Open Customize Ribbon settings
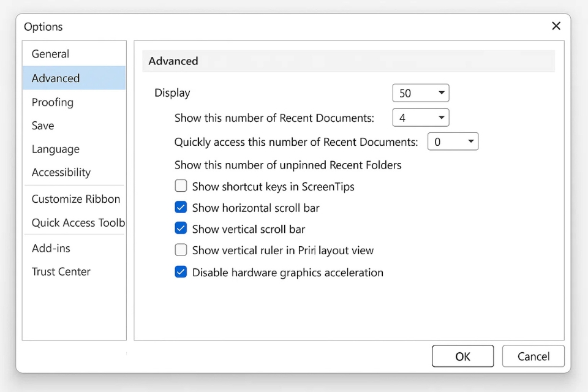The height and width of the screenshot is (392, 588). coord(76,199)
